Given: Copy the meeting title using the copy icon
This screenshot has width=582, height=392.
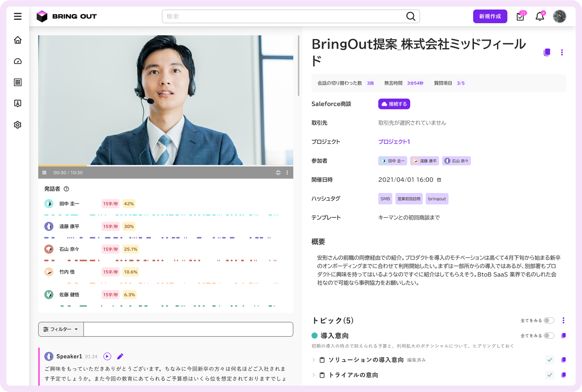Looking at the screenshot, I should point(547,52).
